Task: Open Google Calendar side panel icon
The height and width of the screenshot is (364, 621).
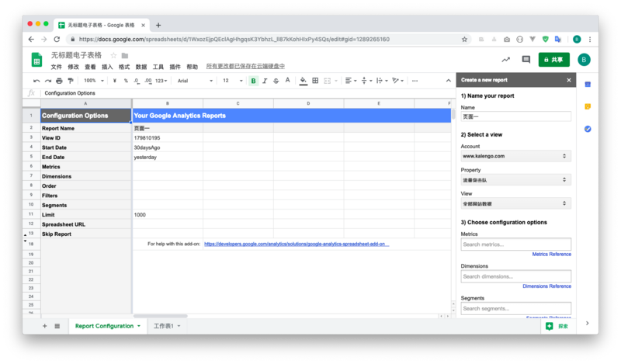Action: pyautogui.click(x=588, y=85)
